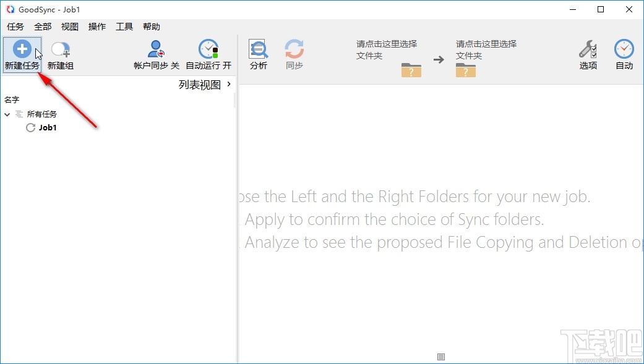Image resolution: width=644 pixels, height=364 pixels.
Task: Toggle Auto Run (自动运行) clock icon
Action: pos(208,49)
